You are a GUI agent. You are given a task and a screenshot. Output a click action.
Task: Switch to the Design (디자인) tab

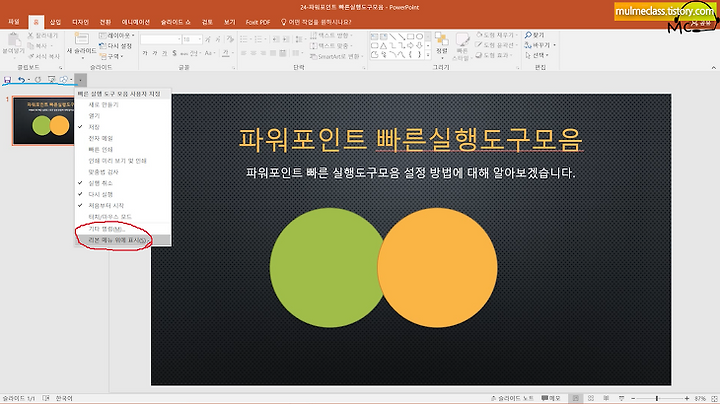80,22
